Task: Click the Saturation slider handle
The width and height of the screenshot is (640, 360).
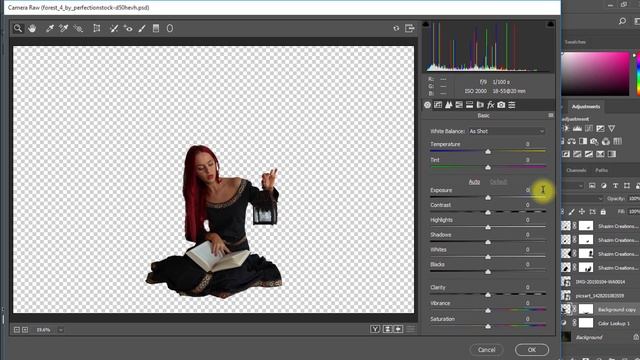Action: 488,327
